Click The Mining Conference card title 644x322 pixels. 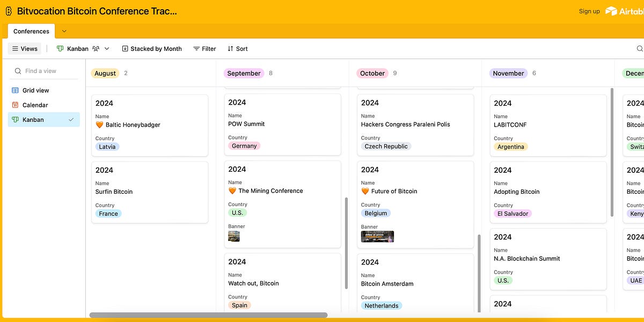(270, 191)
